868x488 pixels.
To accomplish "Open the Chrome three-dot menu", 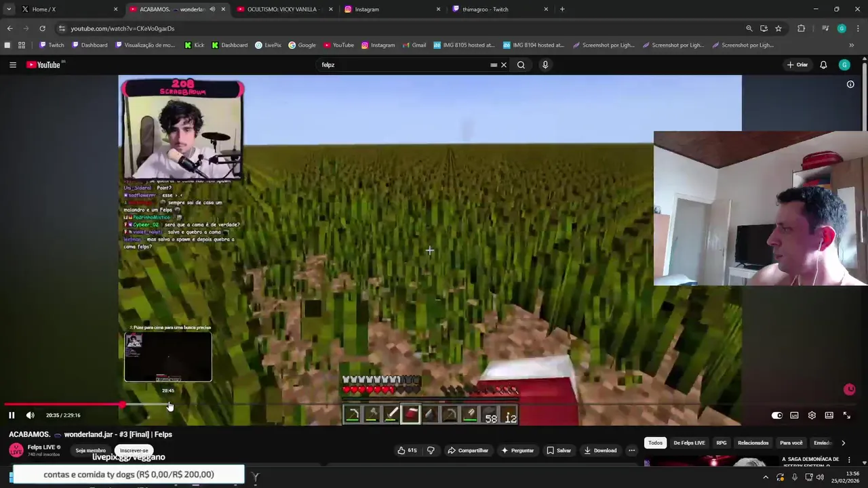I will pos(859,28).
